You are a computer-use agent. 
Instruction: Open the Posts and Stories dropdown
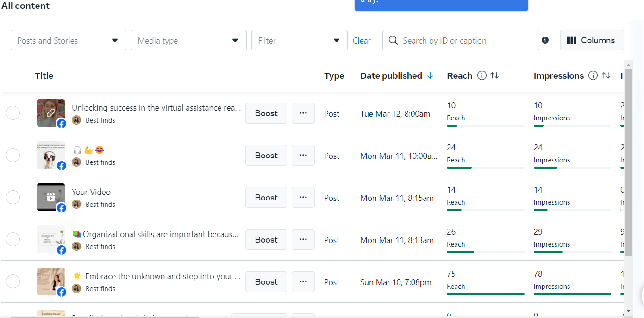[69, 40]
